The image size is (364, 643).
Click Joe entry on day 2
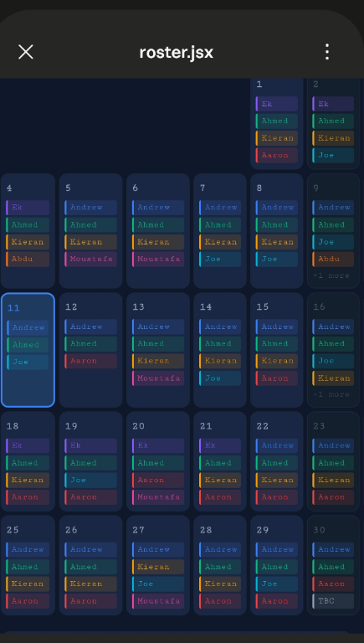coord(333,156)
